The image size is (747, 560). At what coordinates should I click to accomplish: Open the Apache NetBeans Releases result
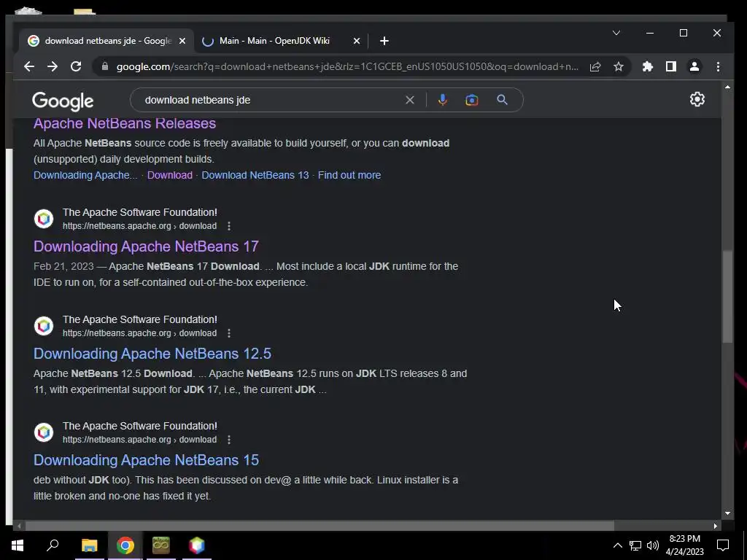coord(125,123)
